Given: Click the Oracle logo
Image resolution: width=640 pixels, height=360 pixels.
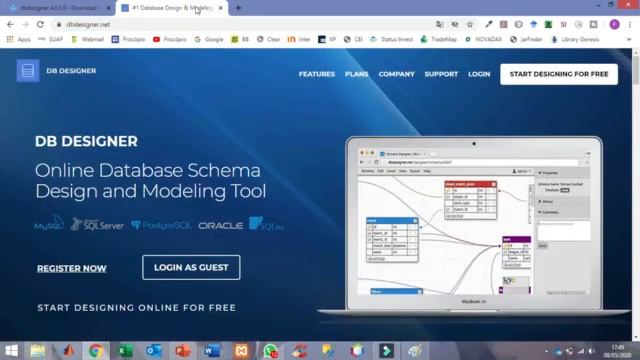Looking at the screenshot, I should pos(220,225).
